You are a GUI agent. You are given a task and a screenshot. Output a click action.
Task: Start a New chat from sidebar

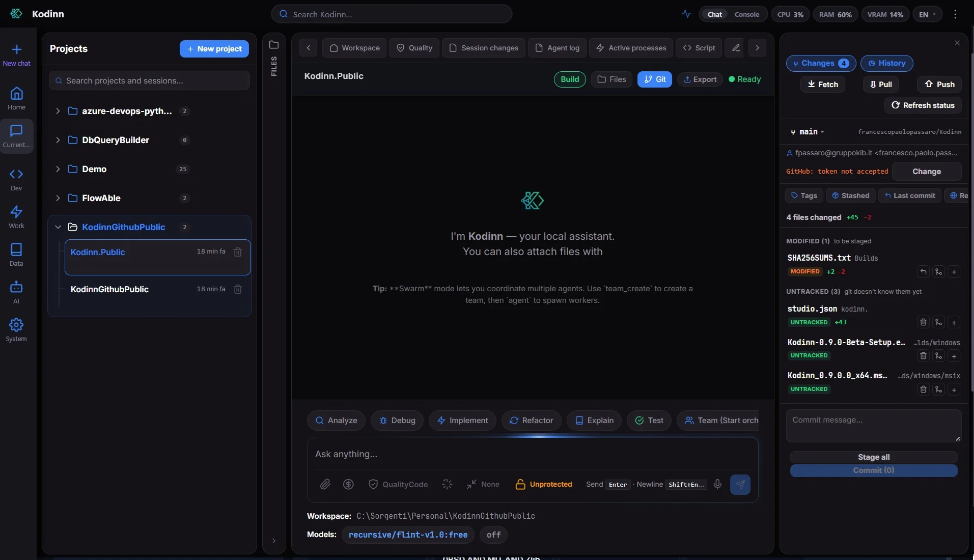[x=16, y=55]
